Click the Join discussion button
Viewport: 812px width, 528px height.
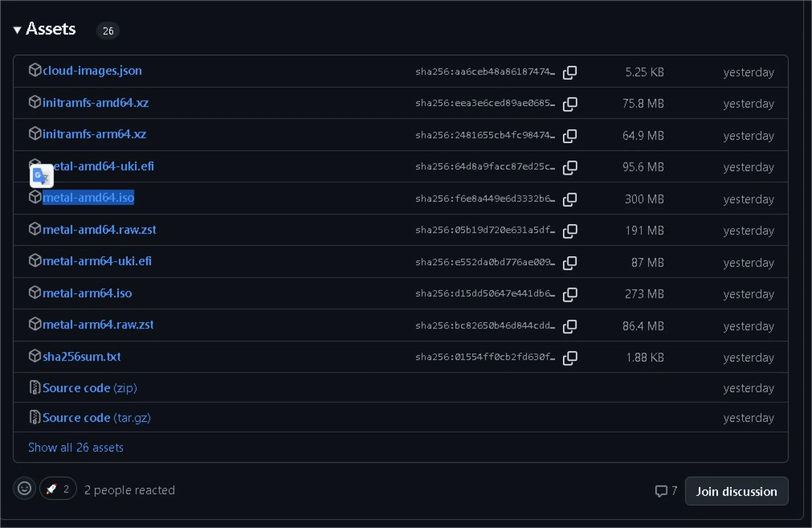coord(736,491)
